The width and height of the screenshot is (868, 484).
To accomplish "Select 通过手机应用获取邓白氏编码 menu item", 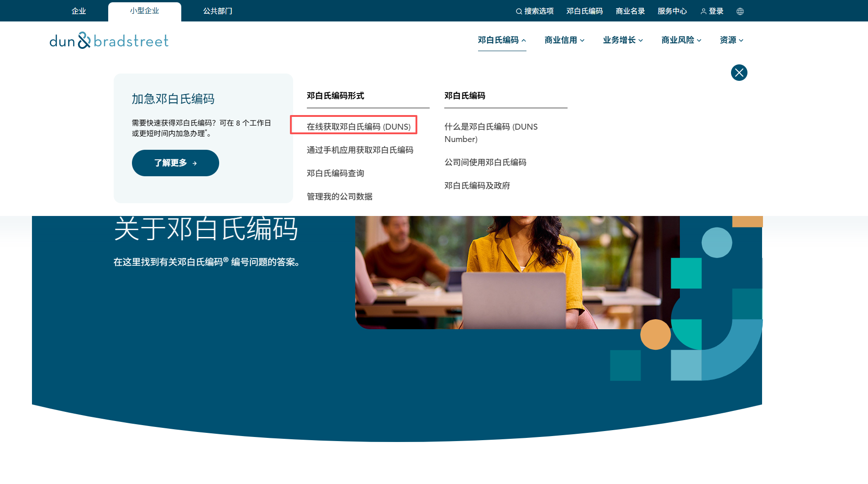I will click(x=360, y=150).
